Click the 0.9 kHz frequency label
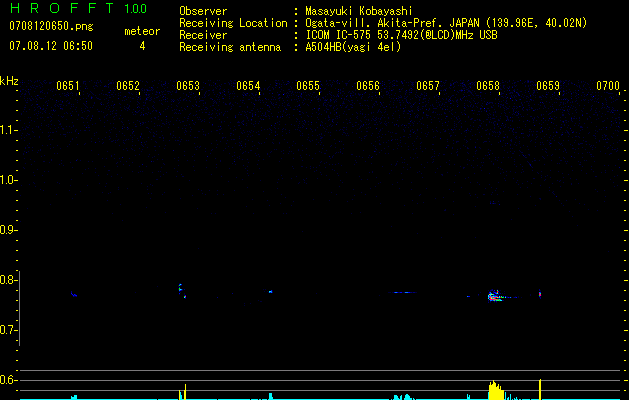Image resolution: width=629 pixels, height=400 pixels. point(8,230)
